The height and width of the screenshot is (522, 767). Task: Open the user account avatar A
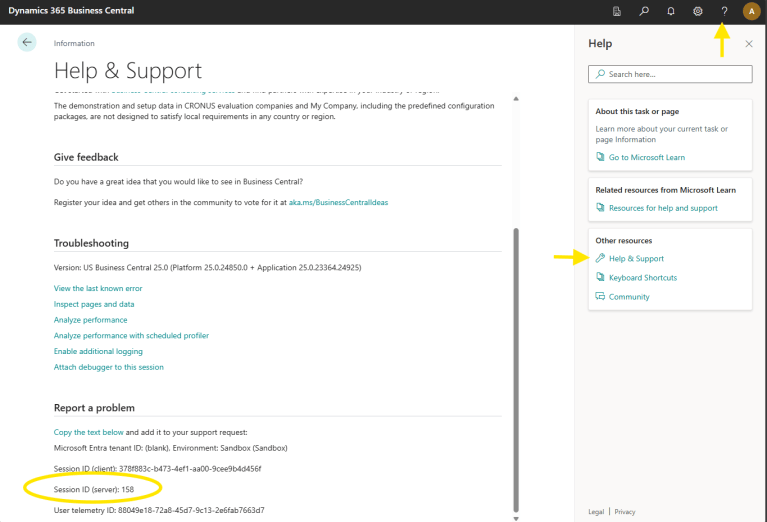pyautogui.click(x=751, y=11)
